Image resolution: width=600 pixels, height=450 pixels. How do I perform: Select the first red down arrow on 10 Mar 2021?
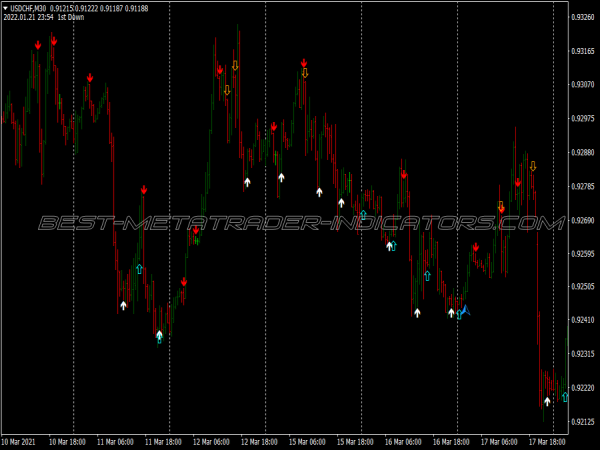click(x=38, y=45)
